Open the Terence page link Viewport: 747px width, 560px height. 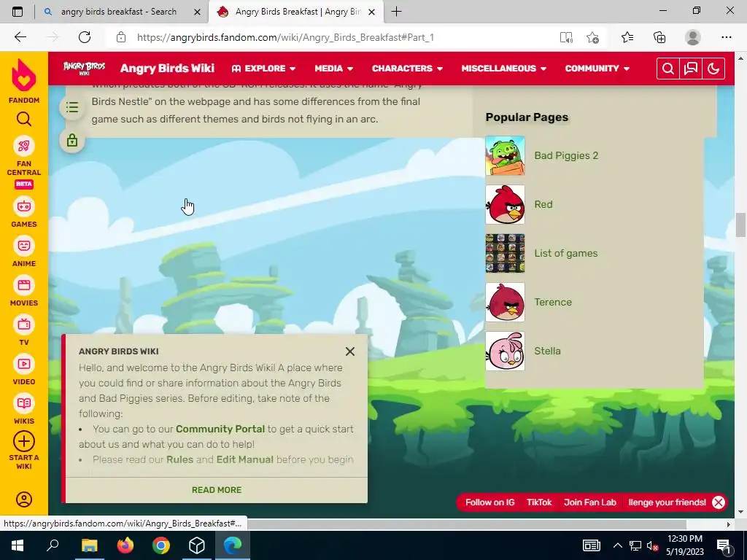[x=553, y=302]
